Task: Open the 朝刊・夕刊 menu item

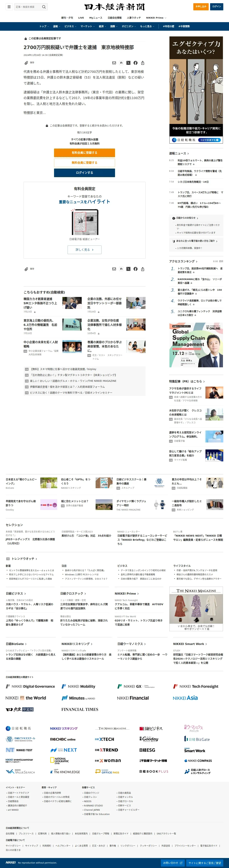Action: pyautogui.click(x=67, y=17)
